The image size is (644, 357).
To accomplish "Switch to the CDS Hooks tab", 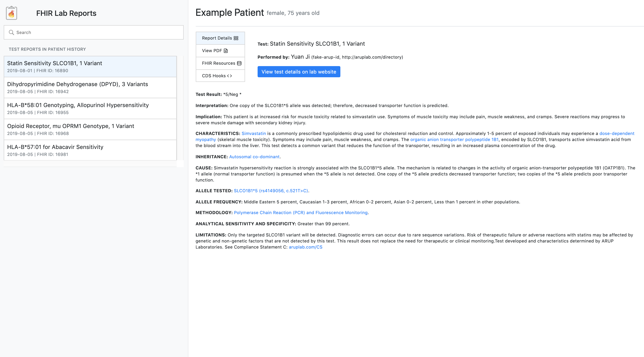I will [214, 76].
